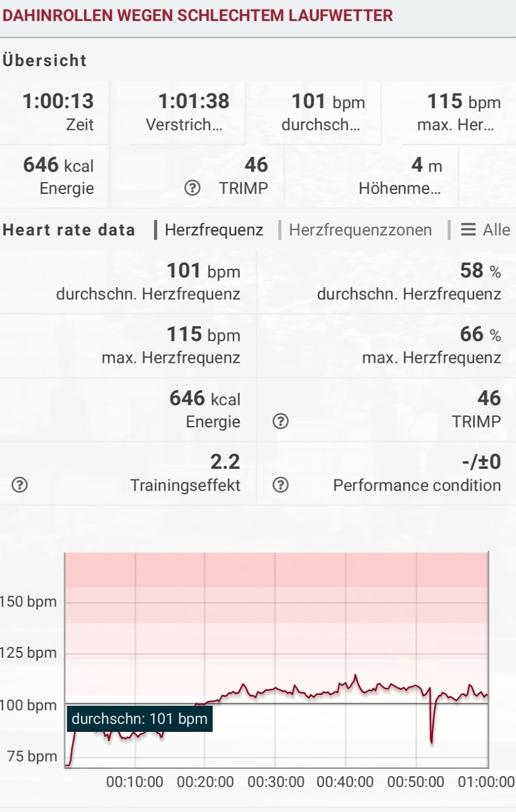Viewport: 516px width, 812px height.
Task: Open the Herzfrequenzzonen tab
Action: (x=360, y=230)
